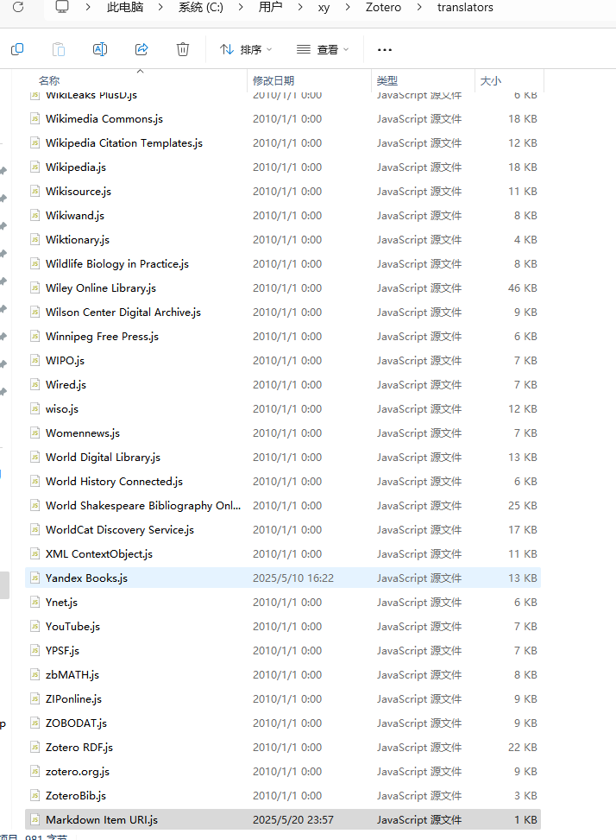Viewport: 616px width, 840px height.
Task: Click the wiso.js file icon
Action: (35, 408)
